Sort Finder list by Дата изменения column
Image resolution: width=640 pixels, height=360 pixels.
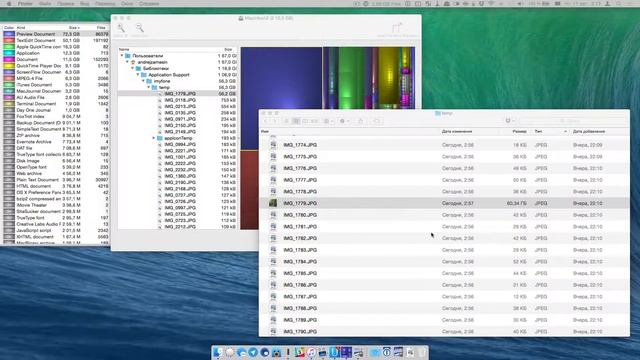457,131
